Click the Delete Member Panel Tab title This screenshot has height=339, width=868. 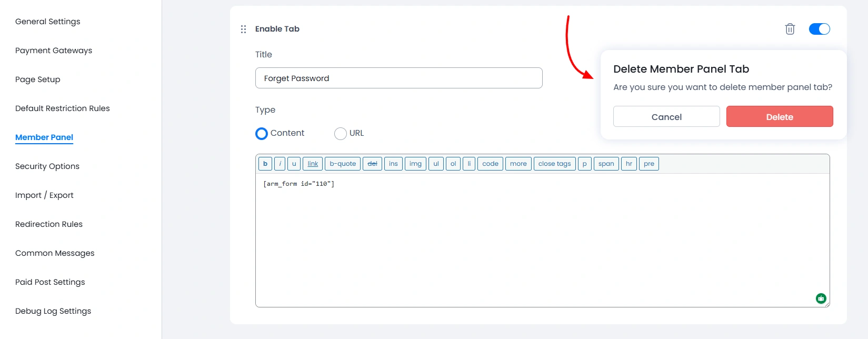click(x=681, y=69)
